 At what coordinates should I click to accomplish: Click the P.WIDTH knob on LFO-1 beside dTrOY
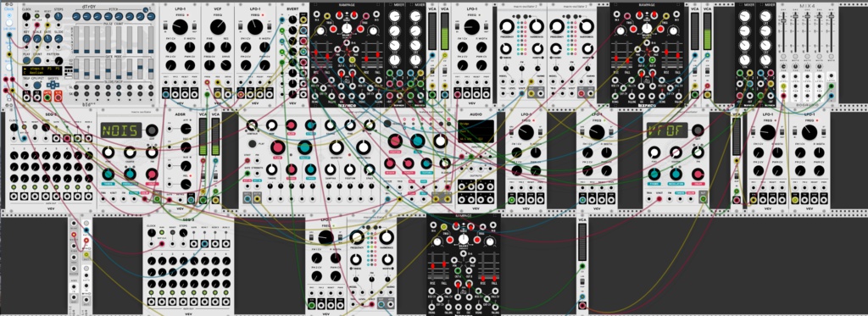point(190,47)
